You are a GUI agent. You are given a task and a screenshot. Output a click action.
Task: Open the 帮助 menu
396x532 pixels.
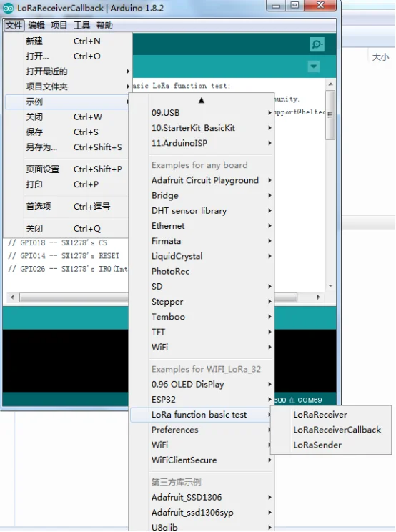[104, 26]
